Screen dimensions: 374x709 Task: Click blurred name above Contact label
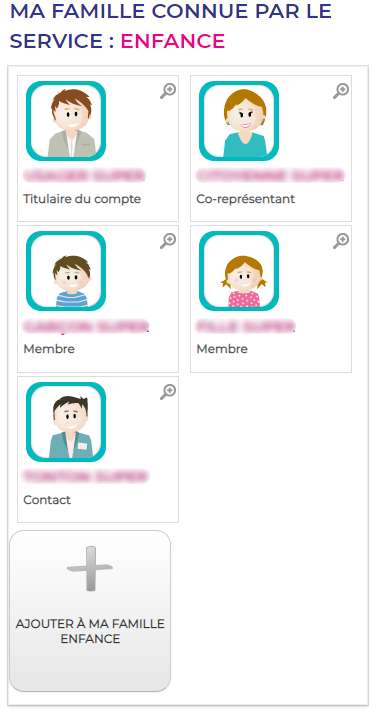85,476
